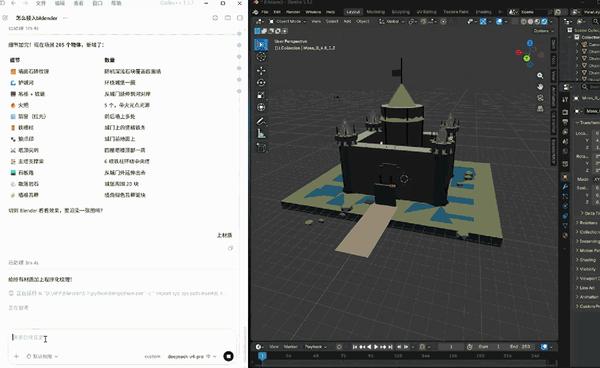Switch to the UV Editing workspace tab

426,12
